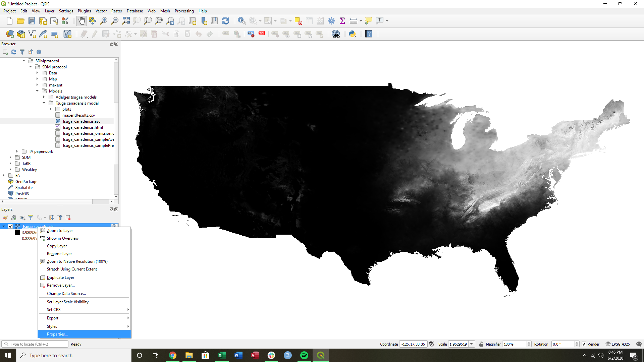Click the Zoom In magnifier tool

click(104, 21)
